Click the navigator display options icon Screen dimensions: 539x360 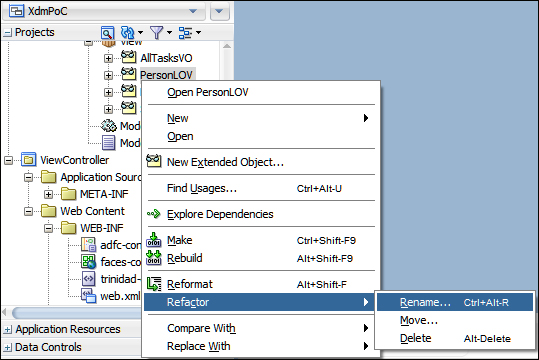point(185,33)
